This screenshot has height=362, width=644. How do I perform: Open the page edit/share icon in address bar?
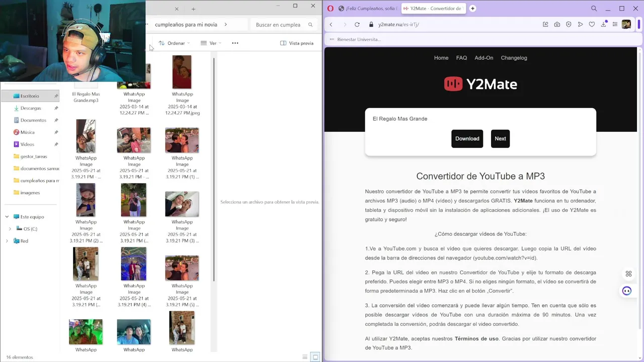click(545, 25)
